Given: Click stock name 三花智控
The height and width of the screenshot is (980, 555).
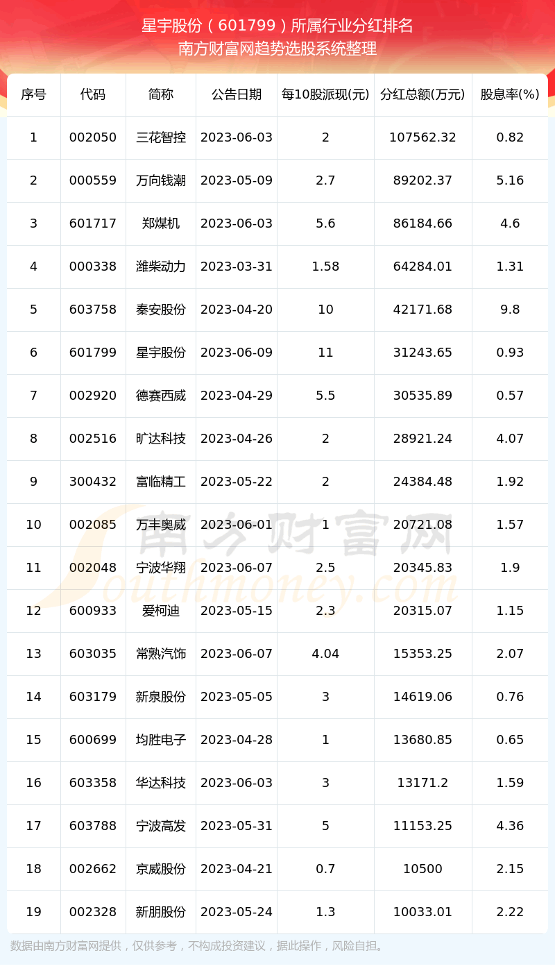Looking at the screenshot, I should click(161, 137).
